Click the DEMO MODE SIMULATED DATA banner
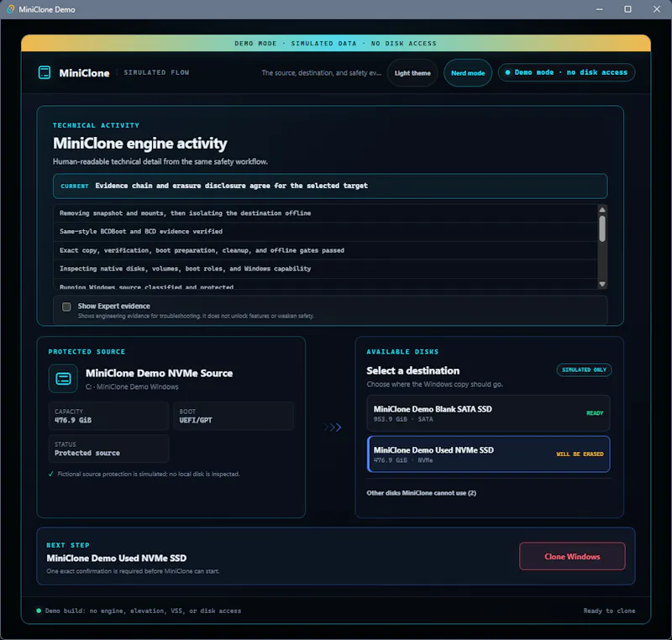This screenshot has height=640, width=672. pos(335,44)
